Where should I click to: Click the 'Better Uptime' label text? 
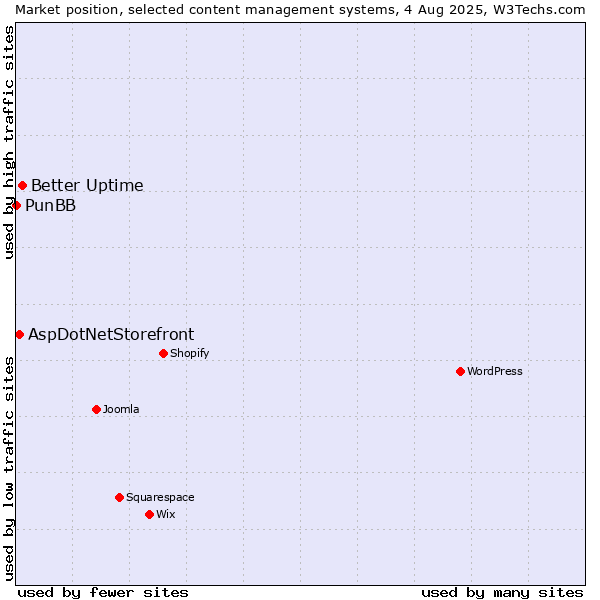(87, 186)
